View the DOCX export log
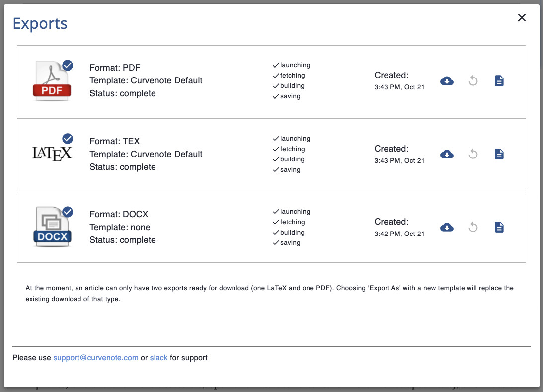The height and width of the screenshot is (392, 543). point(499,227)
